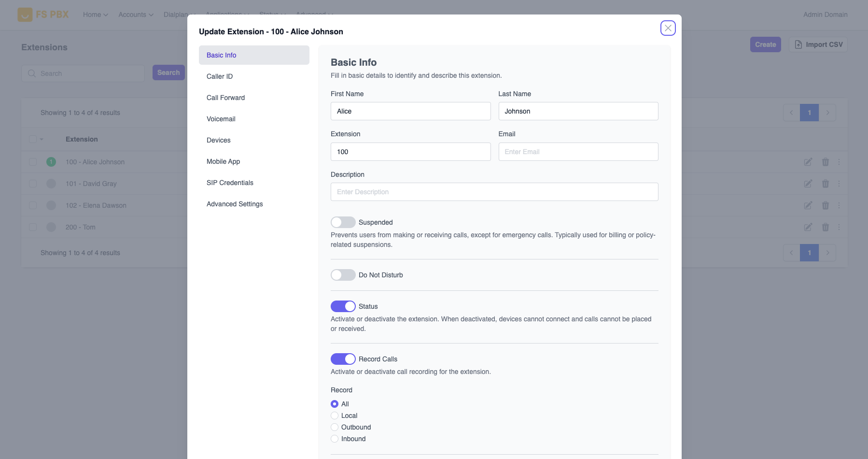Switch to the Voicemail tab
This screenshot has height=459, width=868.
tap(221, 119)
